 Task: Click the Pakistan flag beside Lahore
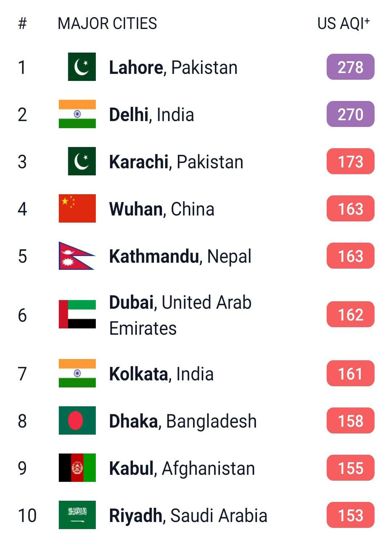click(82, 67)
